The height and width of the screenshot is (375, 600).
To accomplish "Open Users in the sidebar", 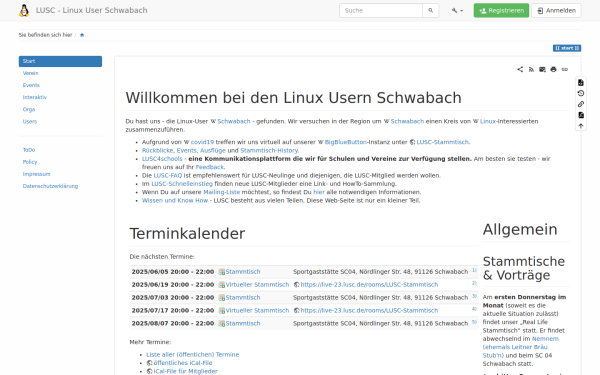I will click(30, 121).
